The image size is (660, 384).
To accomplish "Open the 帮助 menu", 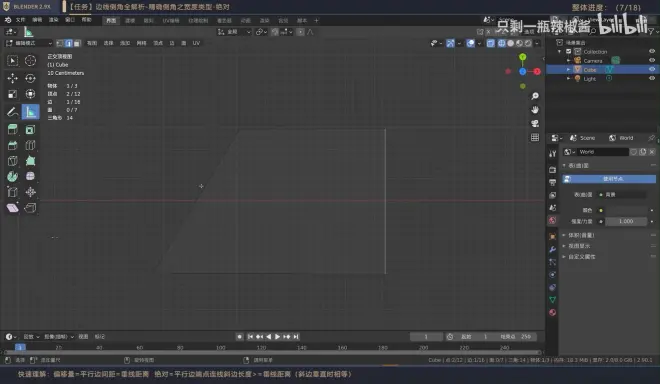I will coord(86,20).
